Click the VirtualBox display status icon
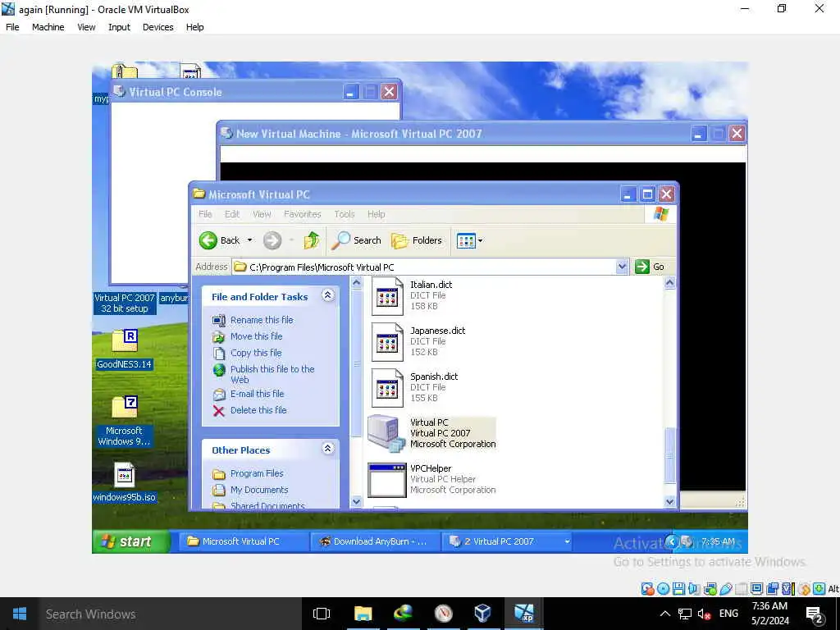This screenshot has width=840, height=630. [757, 589]
